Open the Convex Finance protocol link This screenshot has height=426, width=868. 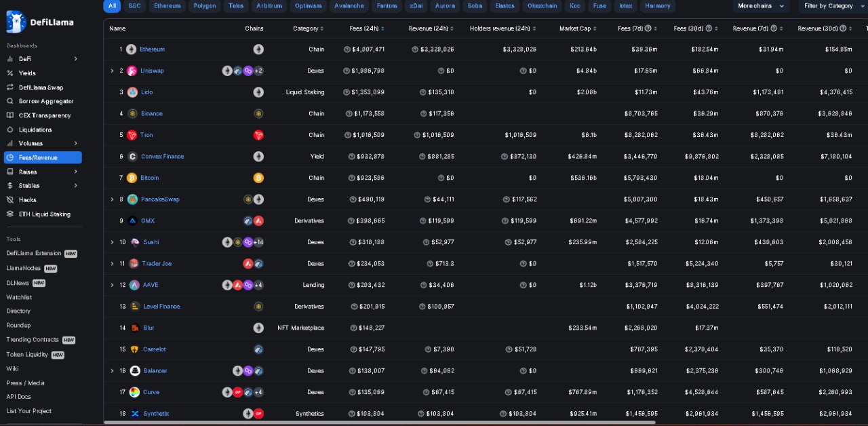pyautogui.click(x=162, y=157)
